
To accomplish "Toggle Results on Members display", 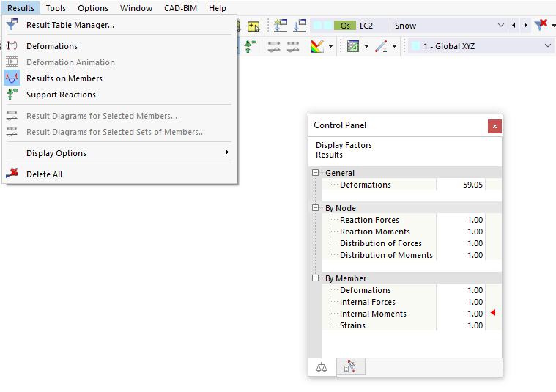I will tap(64, 78).
